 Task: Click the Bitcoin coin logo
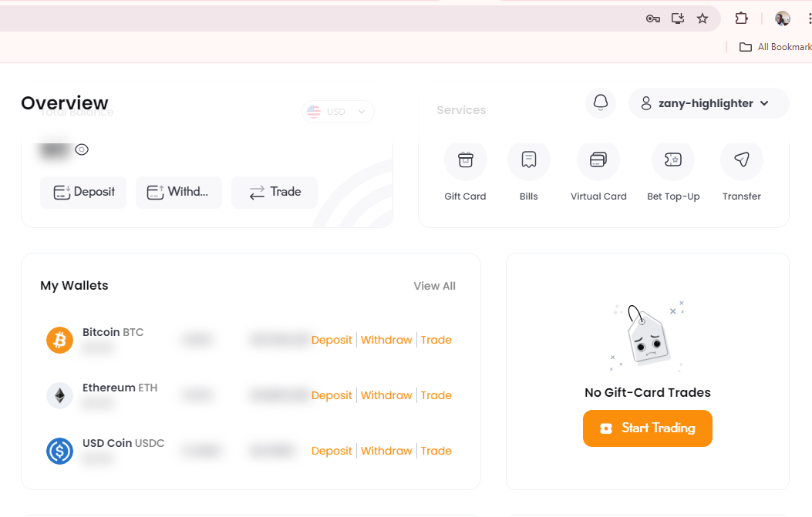(x=59, y=340)
